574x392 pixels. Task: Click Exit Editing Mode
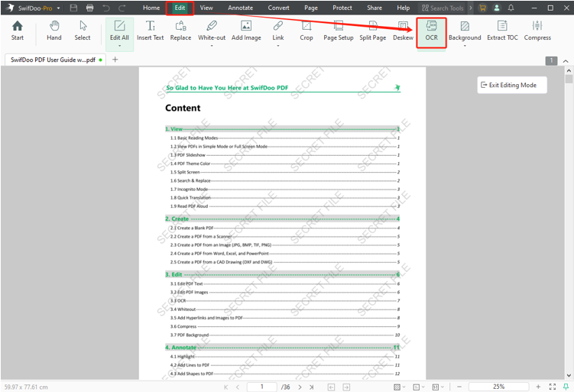point(512,85)
